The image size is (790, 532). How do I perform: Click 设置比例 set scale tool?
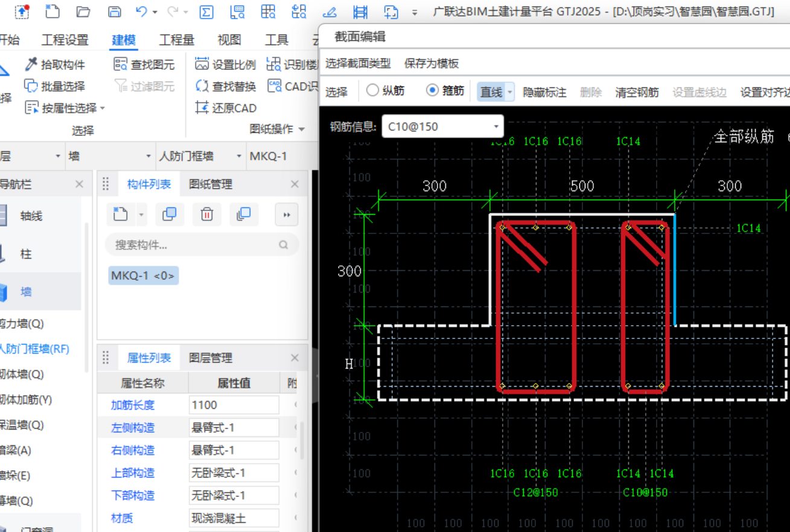226,65
